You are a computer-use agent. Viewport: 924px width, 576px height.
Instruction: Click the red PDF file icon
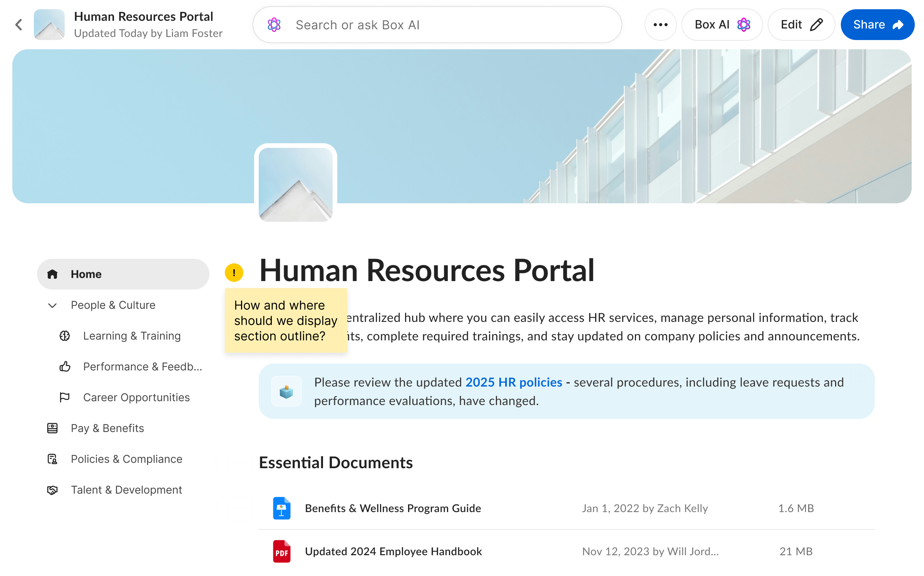point(282,551)
